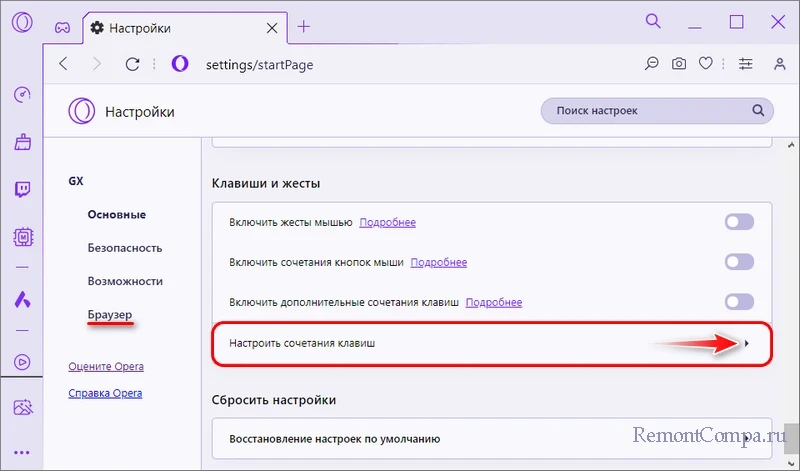Open the Aria AI sidebar icon
The height and width of the screenshot is (471, 800).
22,298
